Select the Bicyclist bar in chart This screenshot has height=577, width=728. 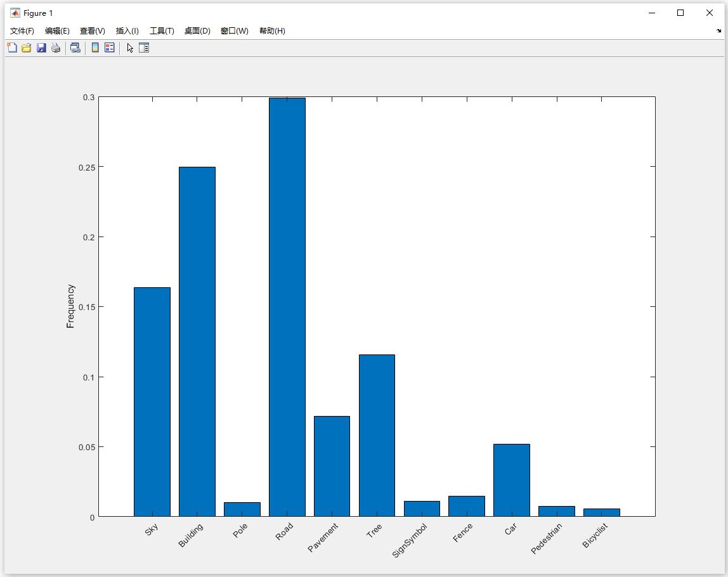602,512
